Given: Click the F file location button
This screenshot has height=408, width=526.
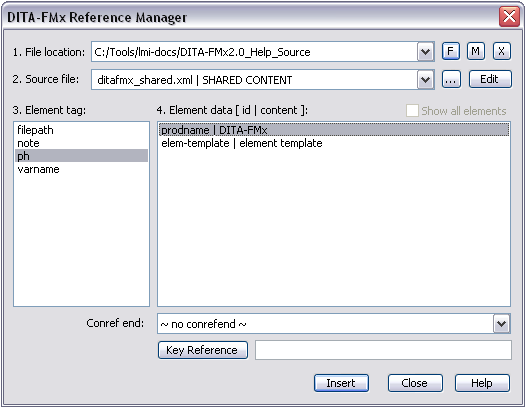Looking at the screenshot, I should (x=451, y=52).
